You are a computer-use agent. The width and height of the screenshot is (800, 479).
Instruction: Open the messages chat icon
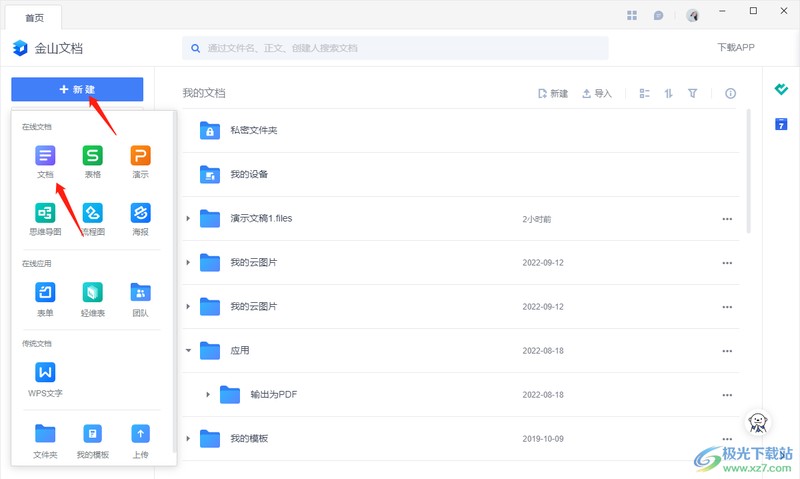(x=658, y=15)
